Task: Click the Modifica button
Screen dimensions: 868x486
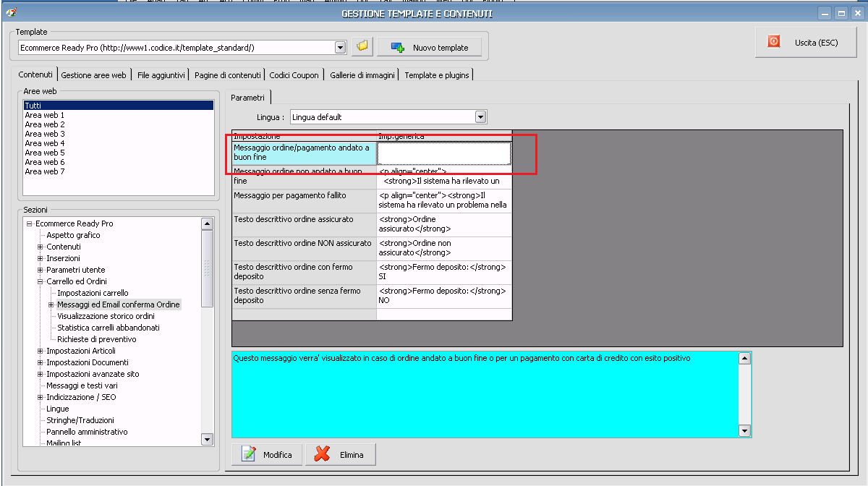Action: click(x=268, y=454)
